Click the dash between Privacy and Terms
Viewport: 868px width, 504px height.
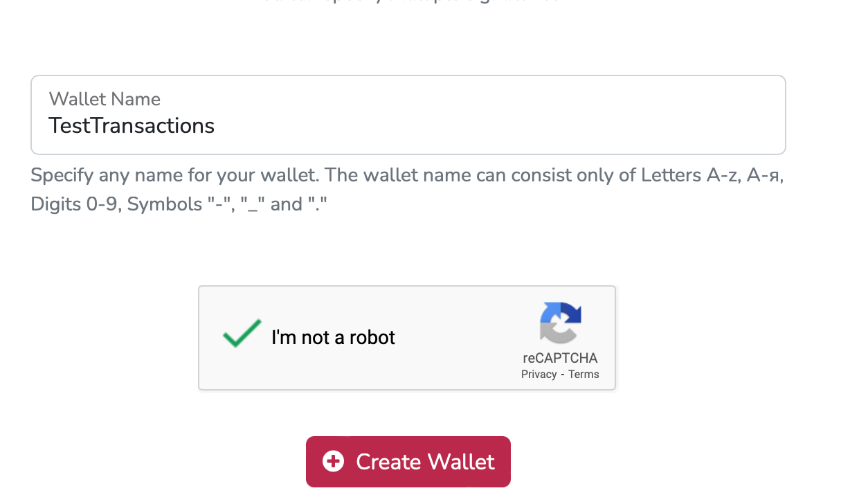563,375
